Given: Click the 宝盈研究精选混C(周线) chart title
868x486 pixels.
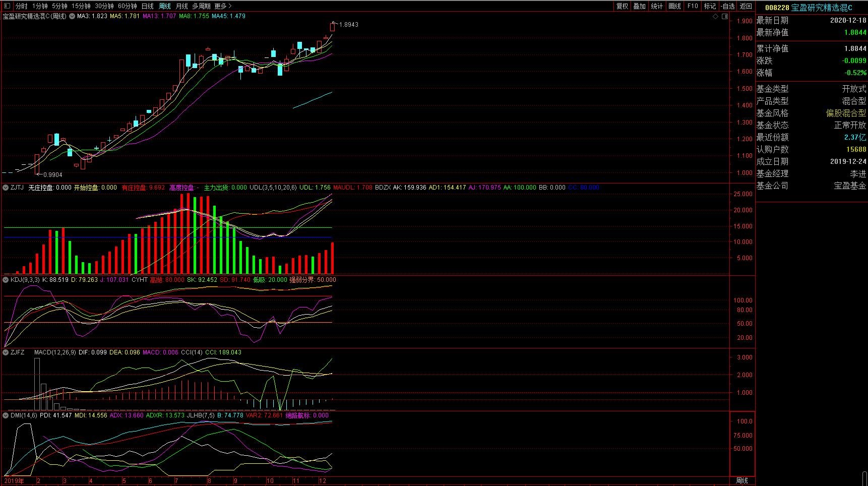Looking at the screenshot, I should (x=35, y=16).
